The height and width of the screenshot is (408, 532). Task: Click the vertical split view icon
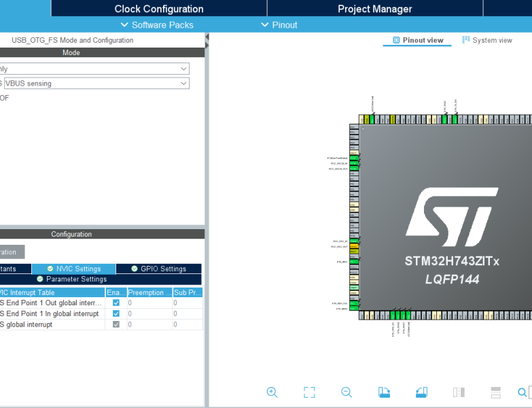[x=459, y=392]
